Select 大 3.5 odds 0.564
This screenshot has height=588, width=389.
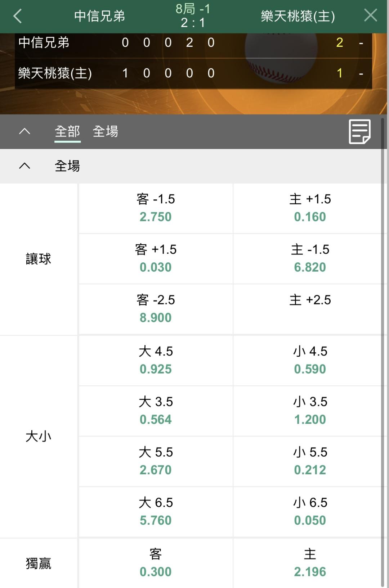156,411
